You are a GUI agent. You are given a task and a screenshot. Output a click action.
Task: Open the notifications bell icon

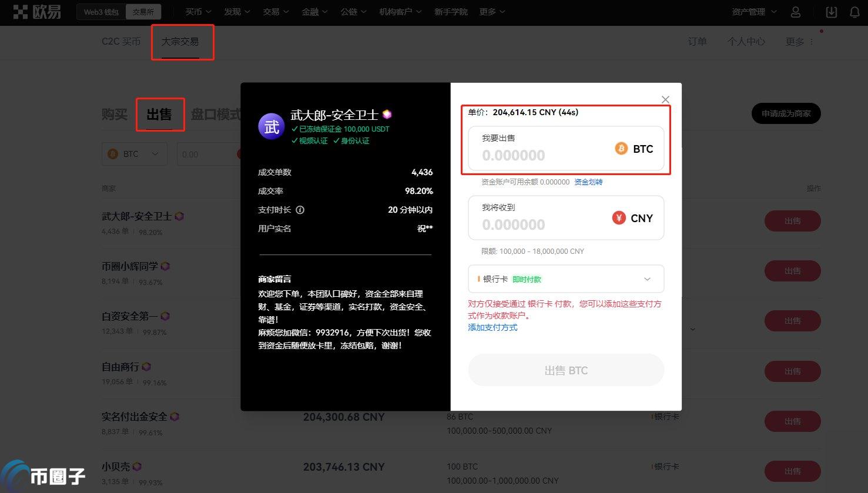(855, 12)
